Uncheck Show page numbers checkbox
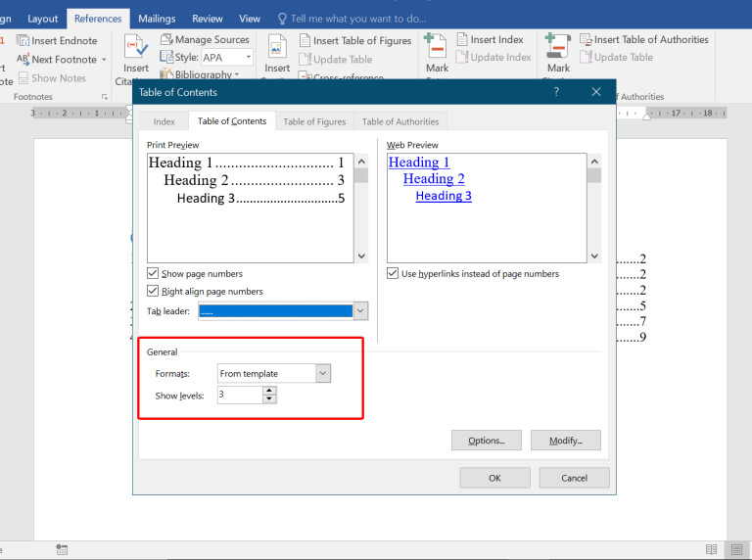Image resolution: width=752 pixels, height=560 pixels. click(x=153, y=274)
